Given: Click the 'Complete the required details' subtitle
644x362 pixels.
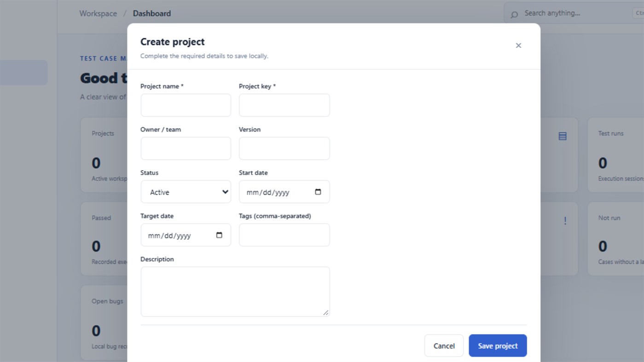Looking at the screenshot, I should click(204, 56).
